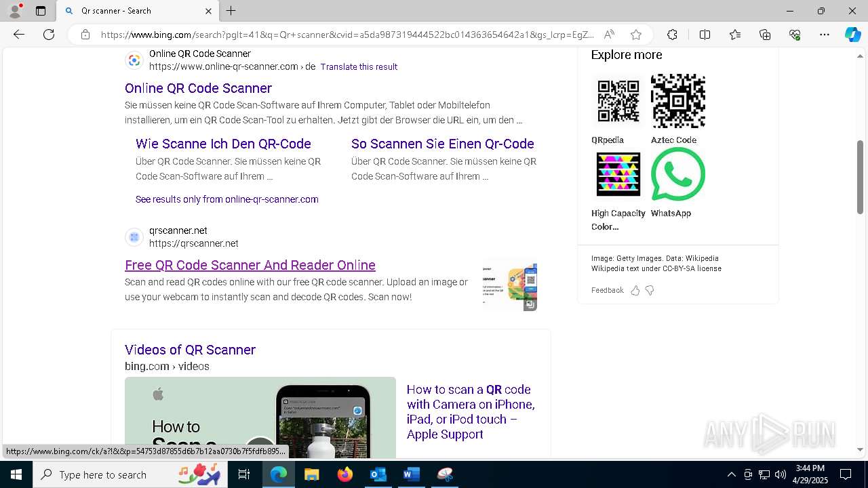Open the WhatsApp explore thumbnail
Screen dimensions: 868x488
[x=677, y=174]
